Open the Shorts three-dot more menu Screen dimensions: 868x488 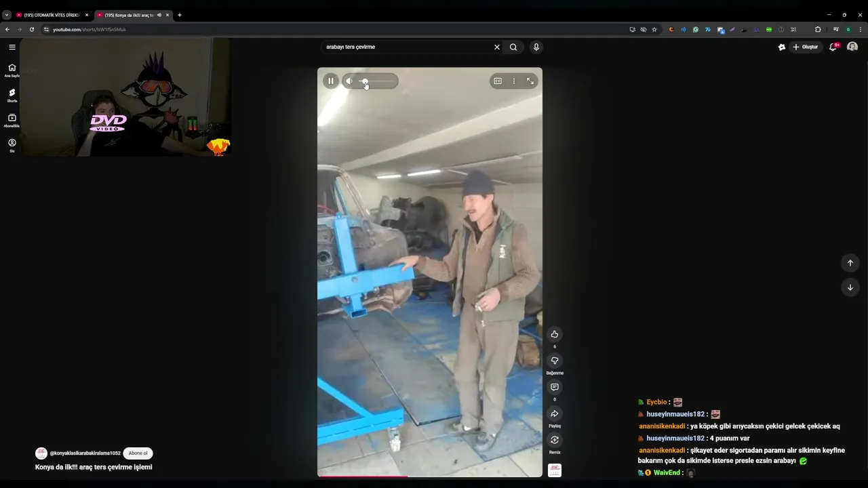514,81
